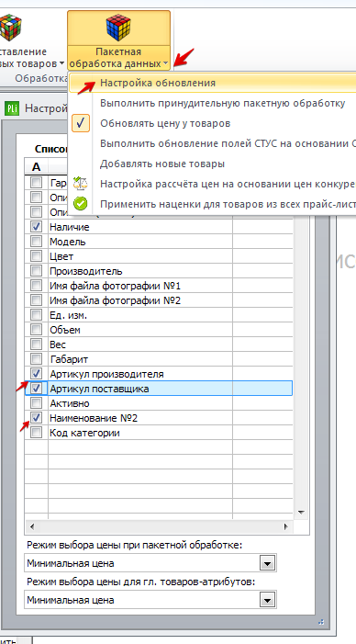Uncheck the Наличие checkbox

(x=37, y=226)
